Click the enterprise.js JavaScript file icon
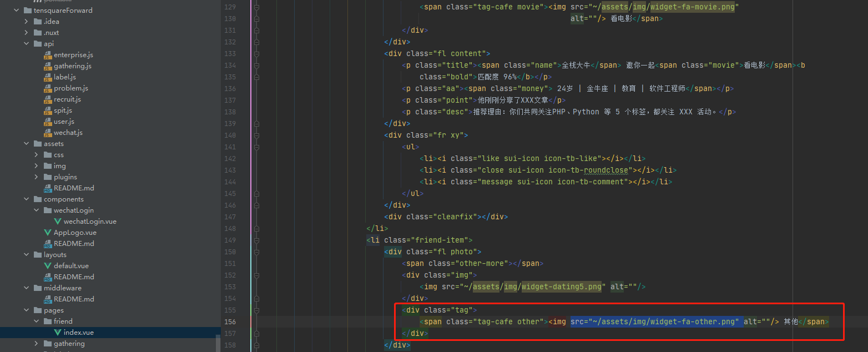Viewport: 868px width, 352px height. (x=48, y=55)
